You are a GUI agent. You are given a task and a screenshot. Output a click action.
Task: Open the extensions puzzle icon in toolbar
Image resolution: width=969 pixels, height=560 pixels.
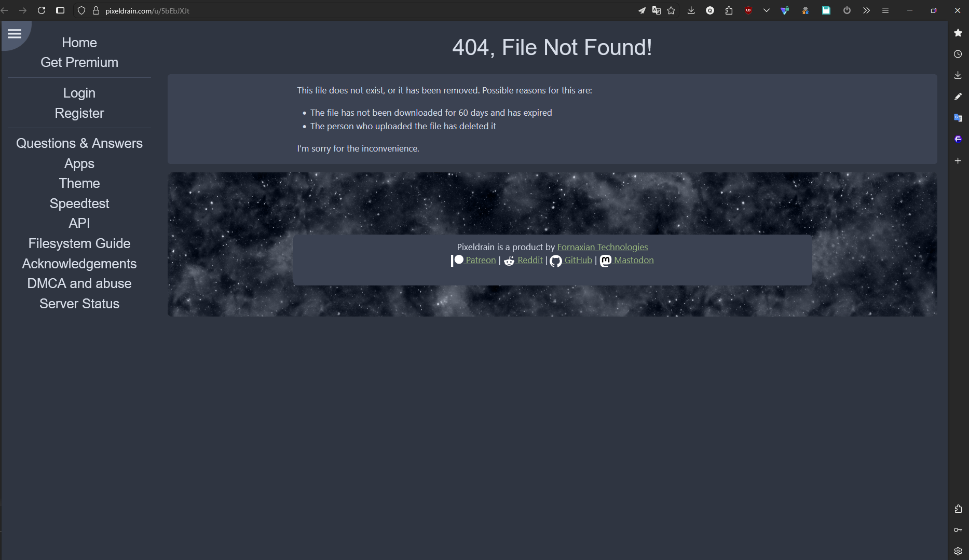coord(729,10)
